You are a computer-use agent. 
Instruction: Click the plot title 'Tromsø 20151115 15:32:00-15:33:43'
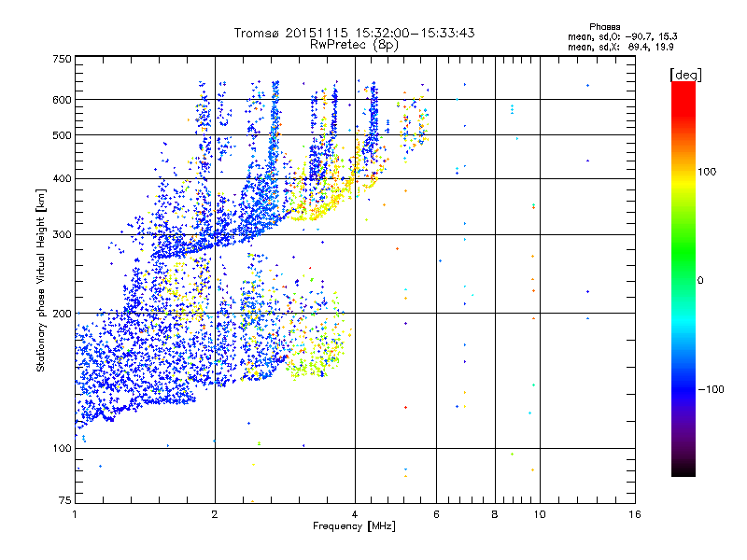354,33
